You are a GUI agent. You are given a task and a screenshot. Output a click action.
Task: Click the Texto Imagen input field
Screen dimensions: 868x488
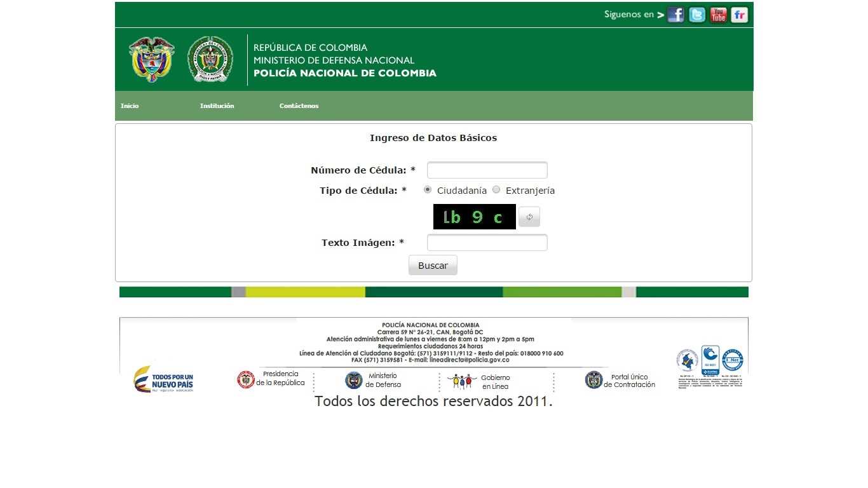(x=487, y=243)
